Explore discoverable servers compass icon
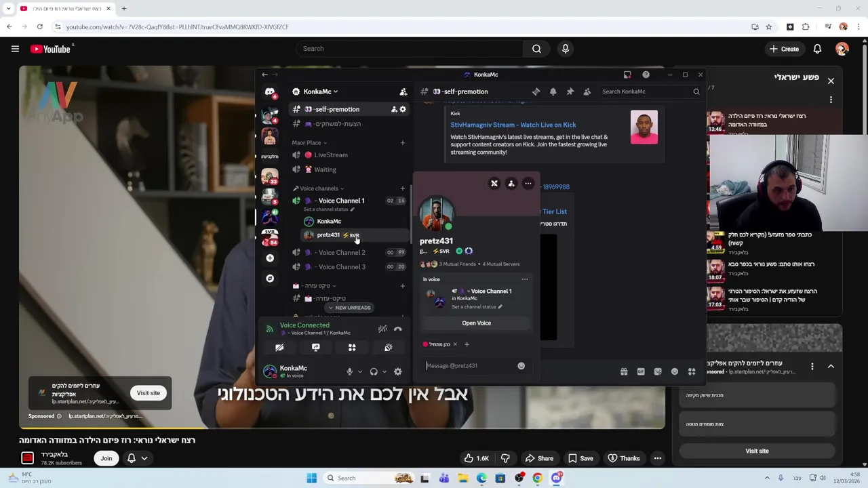 click(270, 279)
